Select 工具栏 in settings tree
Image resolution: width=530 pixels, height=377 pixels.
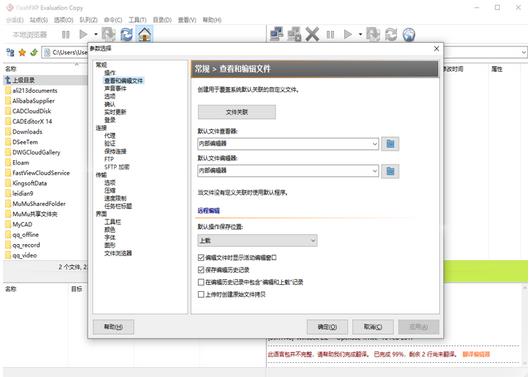coord(113,222)
